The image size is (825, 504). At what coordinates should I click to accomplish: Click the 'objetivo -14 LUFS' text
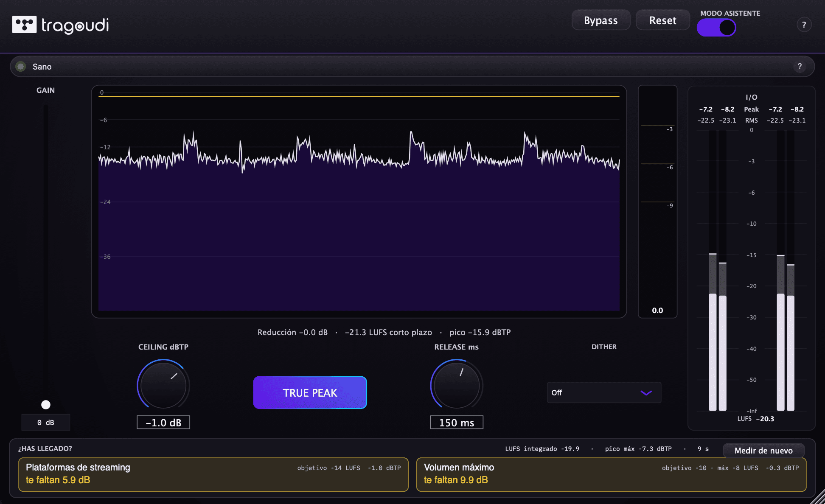click(328, 468)
